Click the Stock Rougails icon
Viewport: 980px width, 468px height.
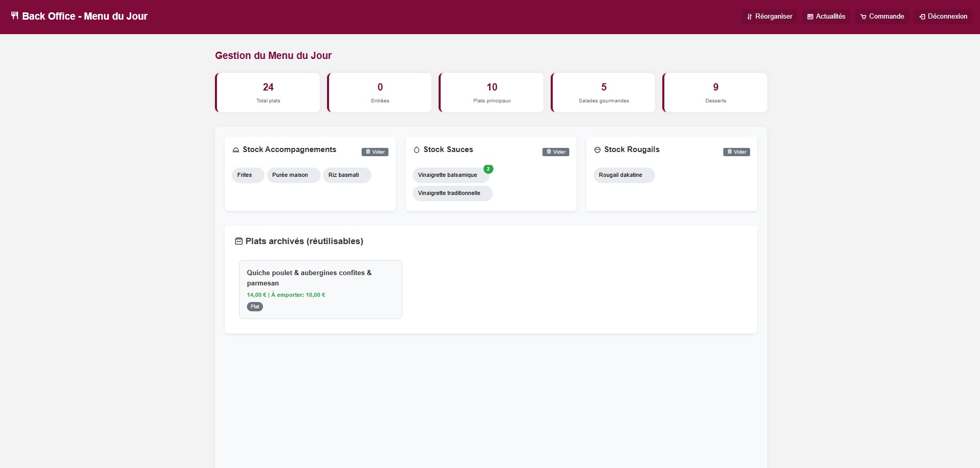pyautogui.click(x=597, y=150)
